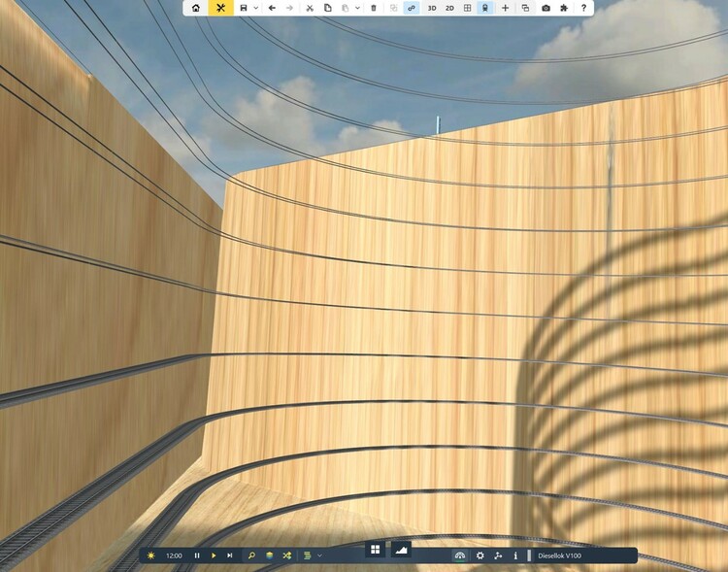Click the group objects icon

click(394, 8)
